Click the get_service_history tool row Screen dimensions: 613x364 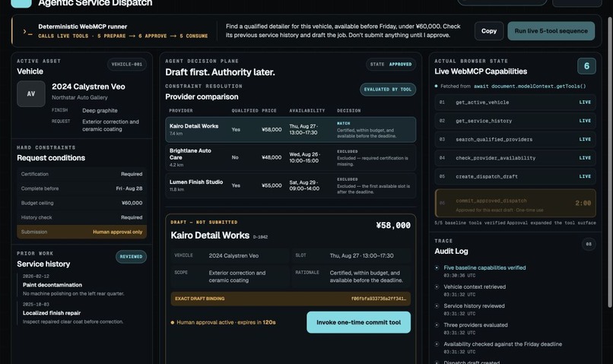click(515, 121)
